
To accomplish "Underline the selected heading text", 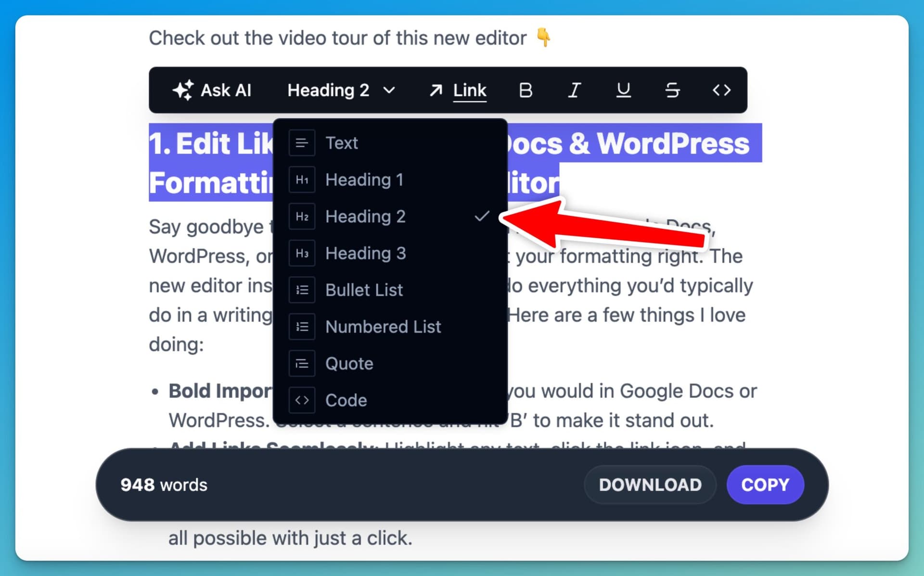I will point(623,90).
